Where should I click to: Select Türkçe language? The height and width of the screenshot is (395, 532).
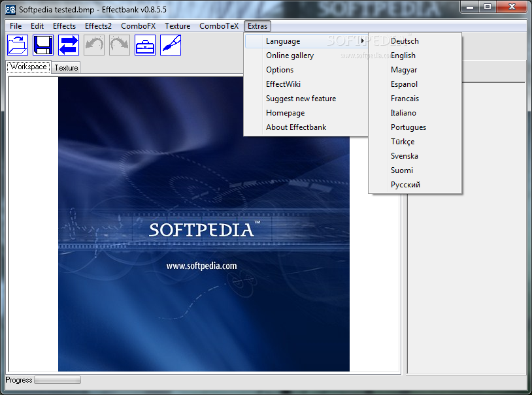pos(415,142)
